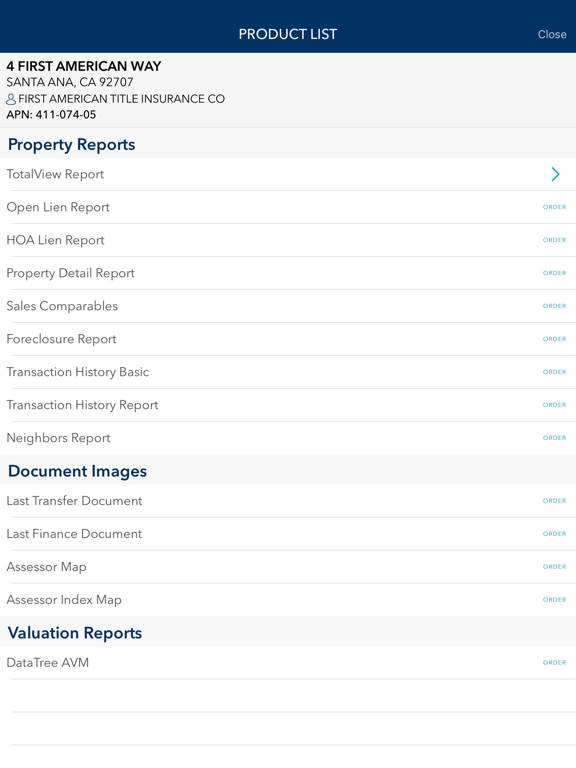Select Sales Comparables label

62,306
